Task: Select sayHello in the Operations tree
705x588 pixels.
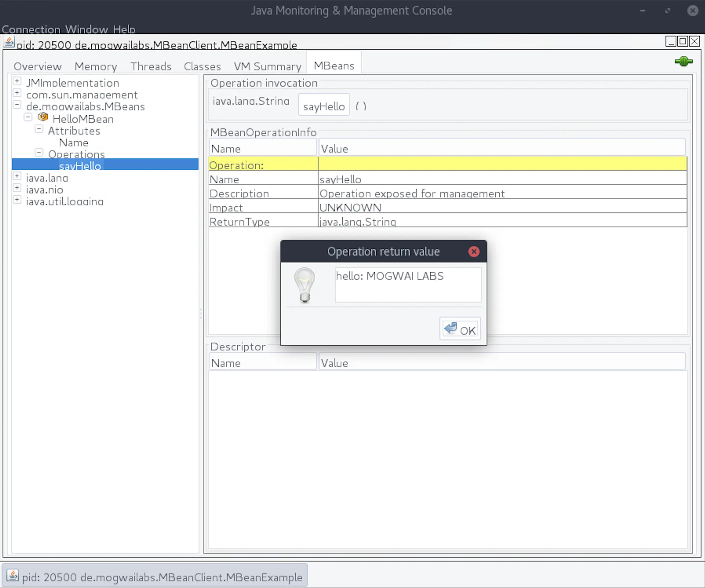Action: click(x=80, y=166)
